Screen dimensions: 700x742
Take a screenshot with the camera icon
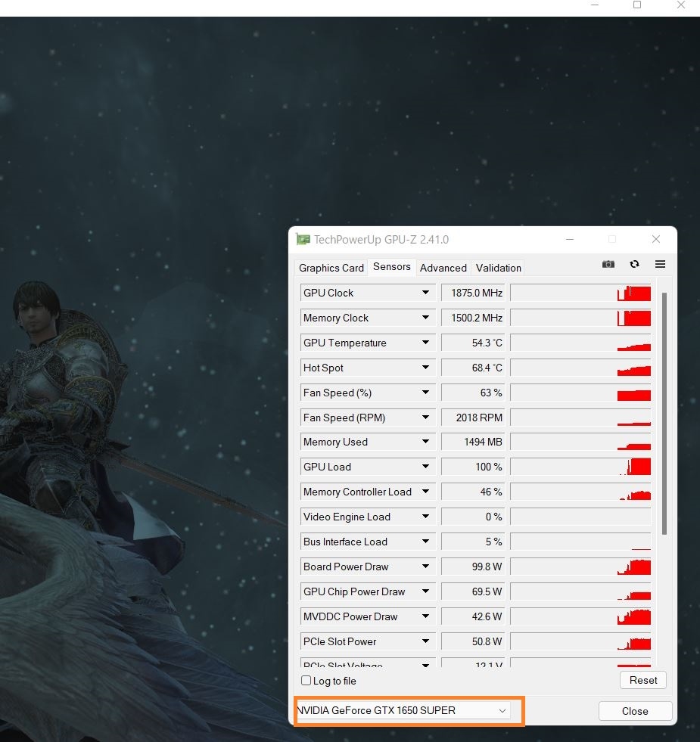coord(608,264)
